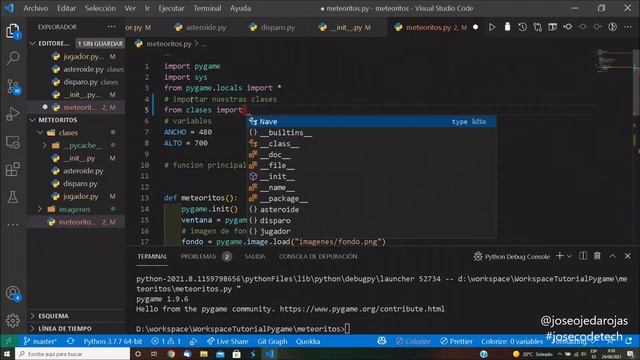Open the Consola de depuración tab
640x360 pixels.
pos(318,256)
